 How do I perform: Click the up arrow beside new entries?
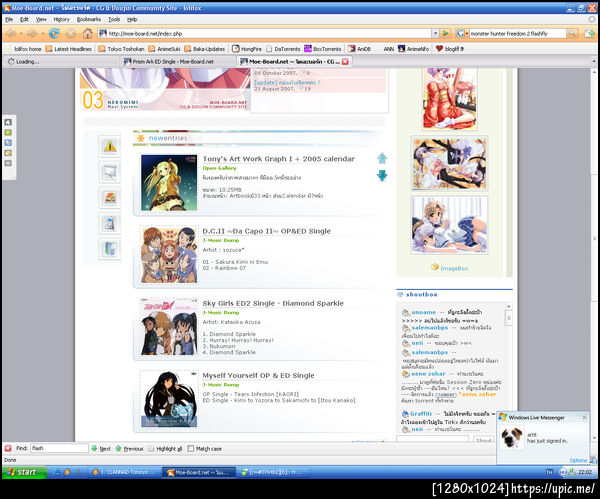(x=382, y=158)
